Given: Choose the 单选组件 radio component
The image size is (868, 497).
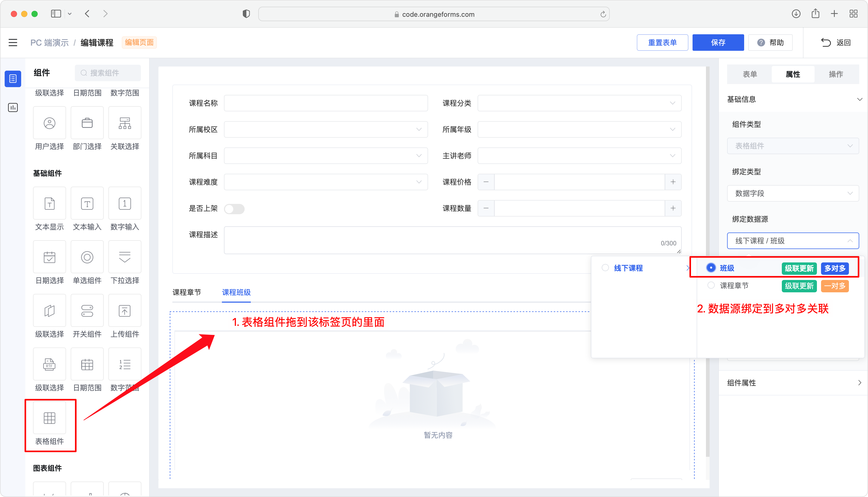Looking at the screenshot, I should tap(87, 257).
